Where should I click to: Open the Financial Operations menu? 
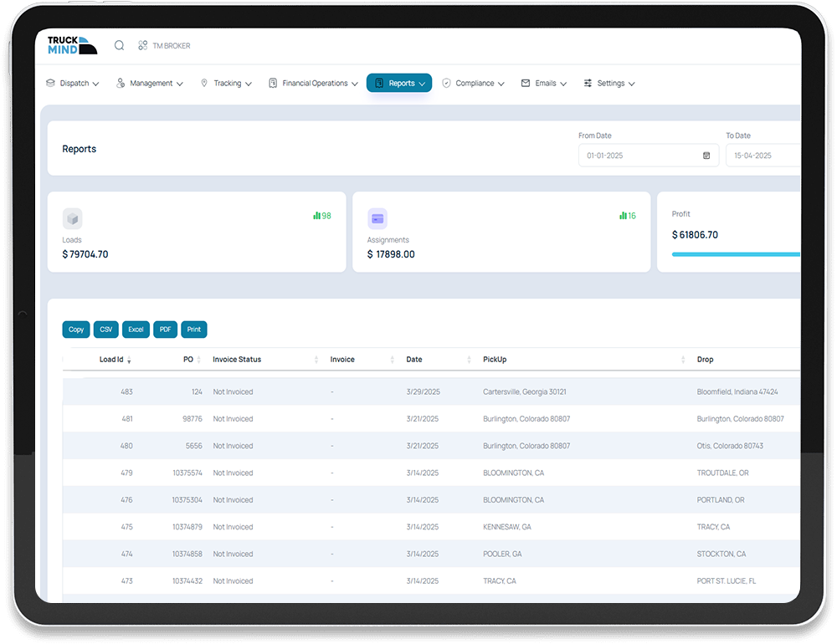point(313,83)
